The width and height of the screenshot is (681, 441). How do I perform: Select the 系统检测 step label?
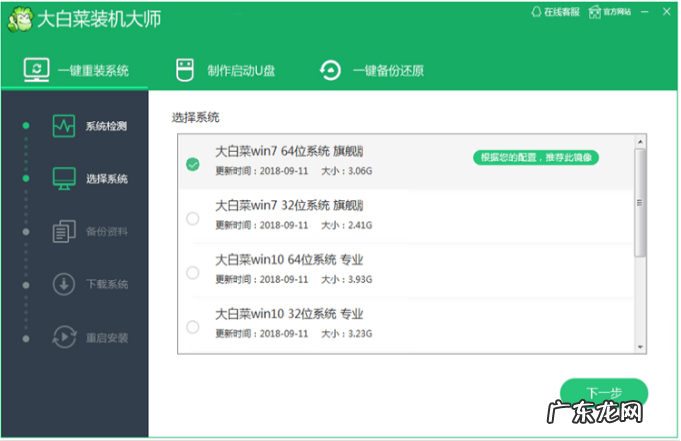point(106,126)
